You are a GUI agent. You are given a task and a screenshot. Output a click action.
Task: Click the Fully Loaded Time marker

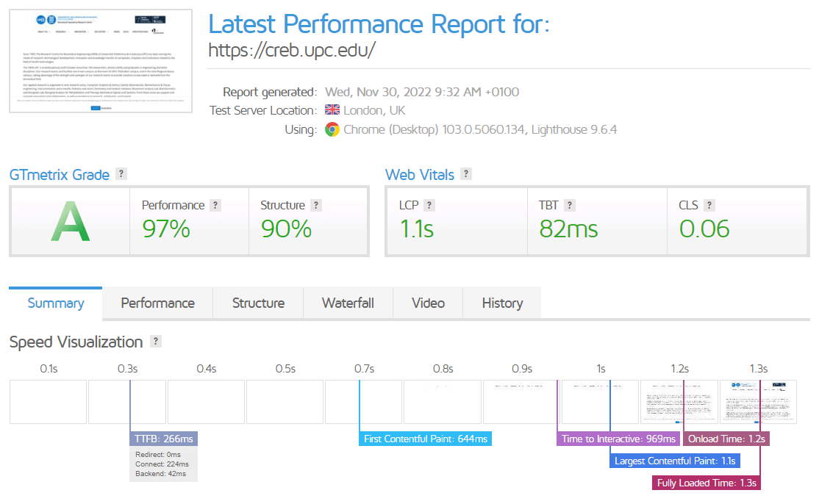pos(707,483)
